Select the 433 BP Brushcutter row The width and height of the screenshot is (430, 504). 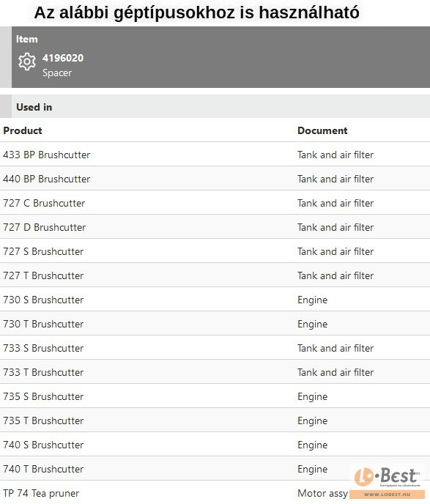215,155
